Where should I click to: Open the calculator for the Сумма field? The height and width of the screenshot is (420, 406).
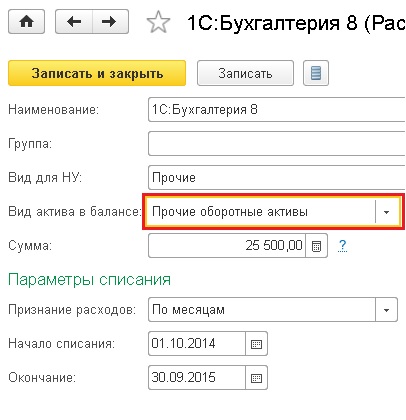[316, 246]
